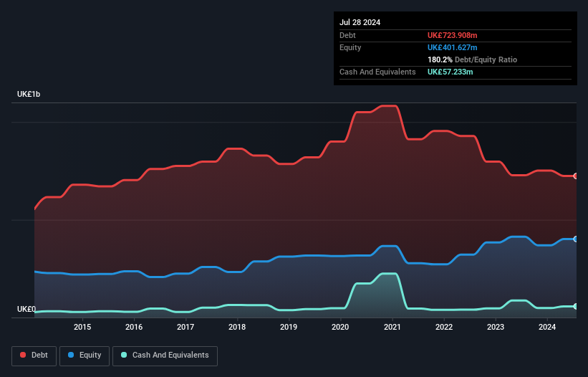The height and width of the screenshot is (377, 588).
Task: Click the Equity row label in tooltip
Action: point(350,47)
